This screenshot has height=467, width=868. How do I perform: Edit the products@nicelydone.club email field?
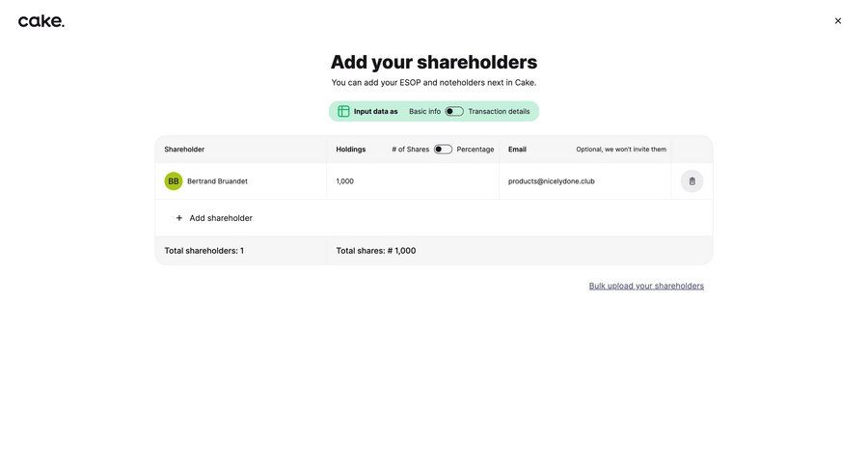coord(552,181)
